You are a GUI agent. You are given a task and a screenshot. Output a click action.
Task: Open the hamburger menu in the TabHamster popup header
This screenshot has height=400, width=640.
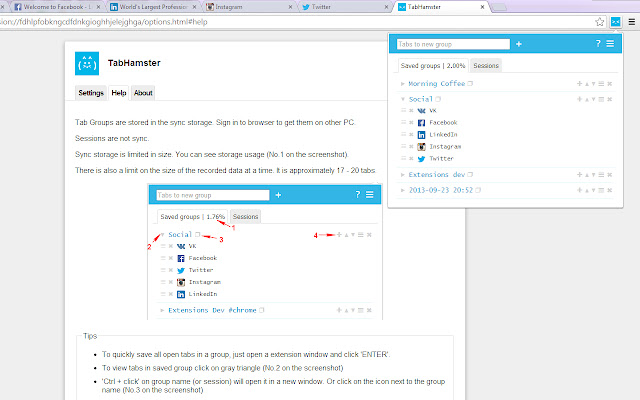pos(610,44)
